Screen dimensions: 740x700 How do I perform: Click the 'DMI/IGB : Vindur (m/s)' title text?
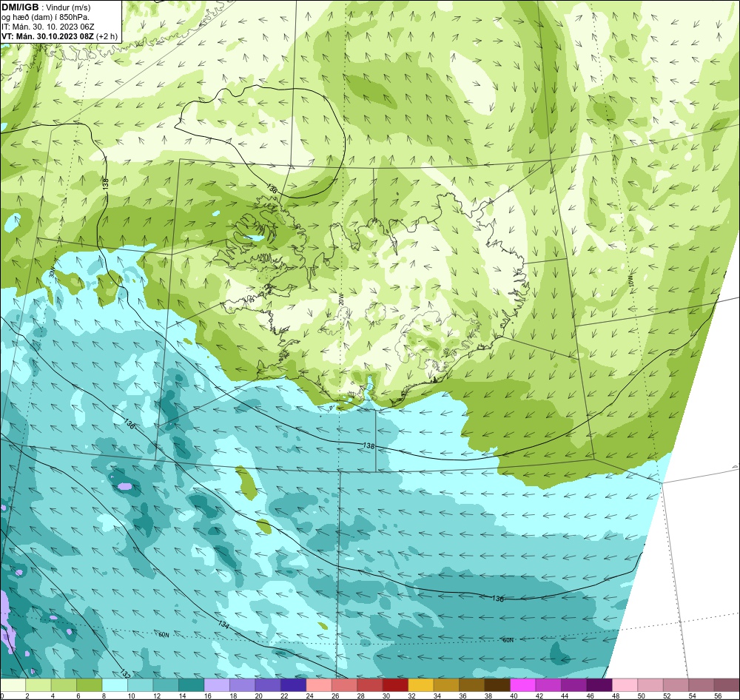point(46,7)
